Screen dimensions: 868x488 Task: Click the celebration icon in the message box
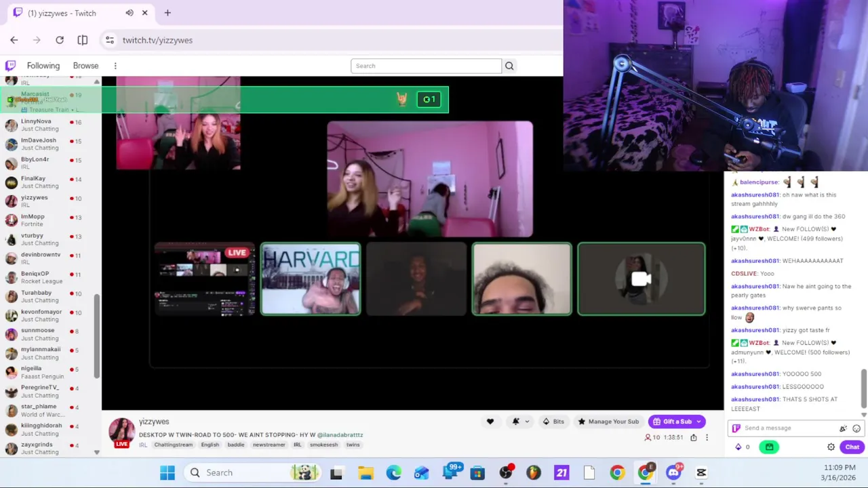843,428
